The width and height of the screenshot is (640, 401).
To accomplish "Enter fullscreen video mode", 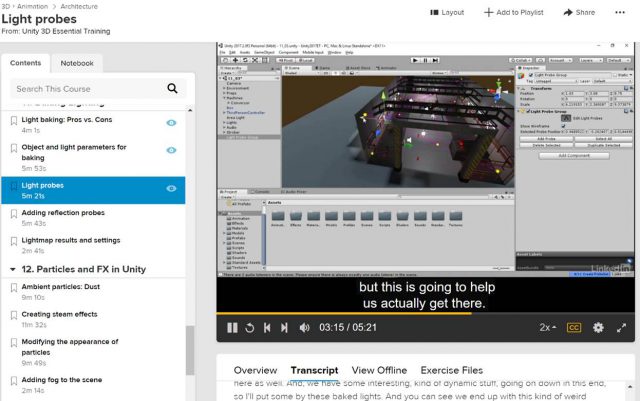I will [x=621, y=327].
